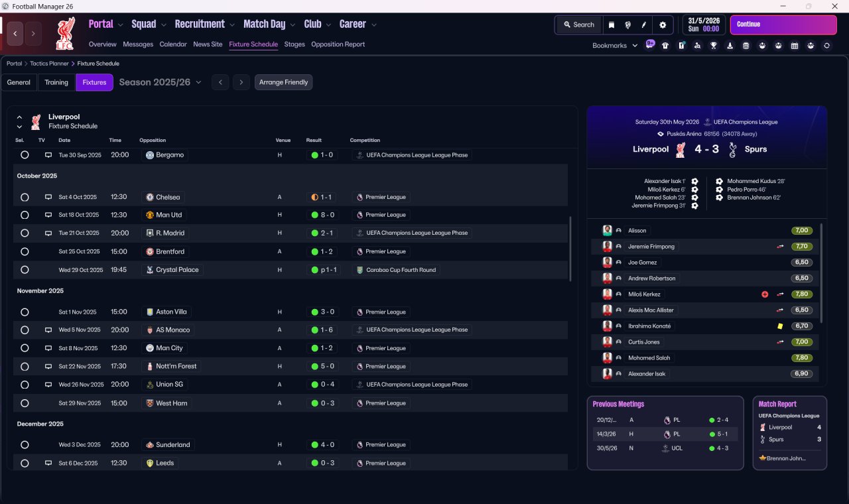Click the Liverpool crest in match summary
The image size is (849, 504).
pos(680,150)
